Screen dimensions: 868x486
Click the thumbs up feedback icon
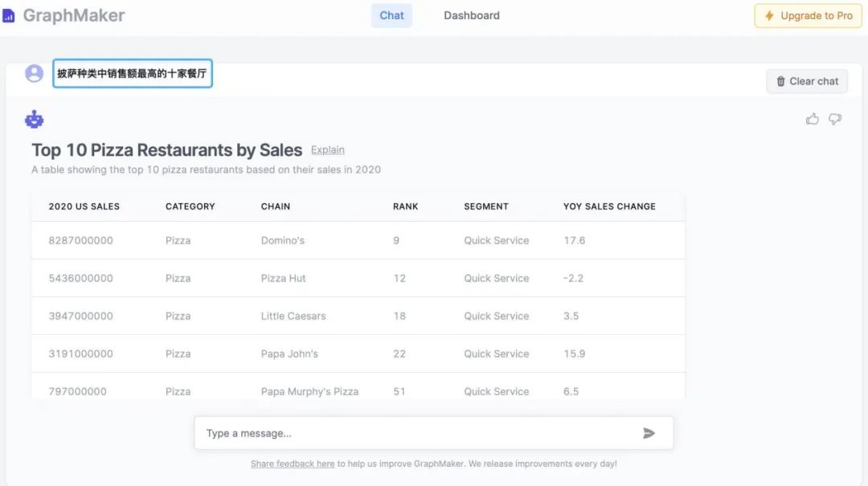tap(813, 119)
